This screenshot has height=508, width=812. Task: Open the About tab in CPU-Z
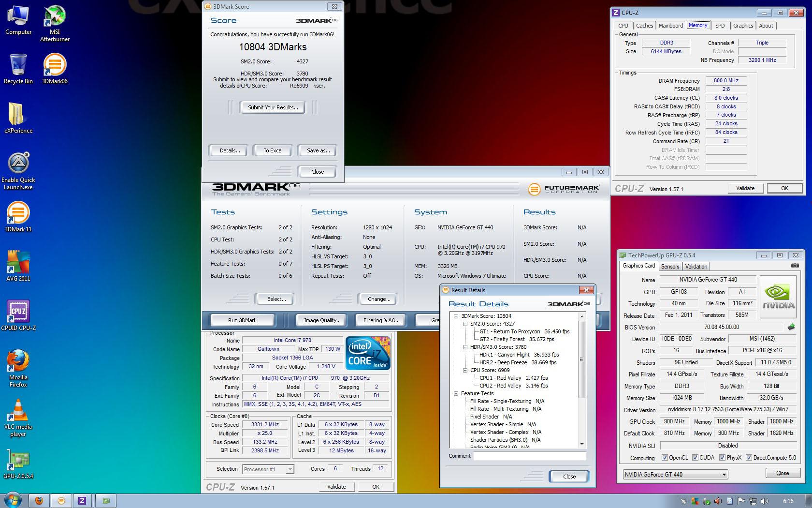(766, 26)
